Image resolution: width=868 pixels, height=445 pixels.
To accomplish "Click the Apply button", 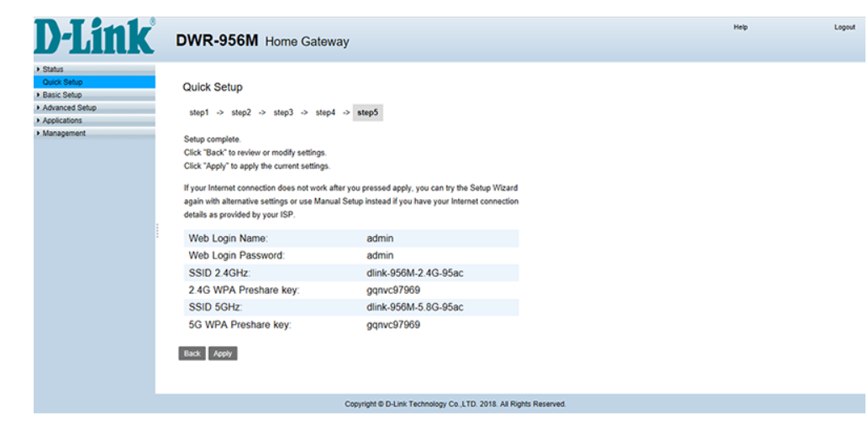I will coord(223,353).
